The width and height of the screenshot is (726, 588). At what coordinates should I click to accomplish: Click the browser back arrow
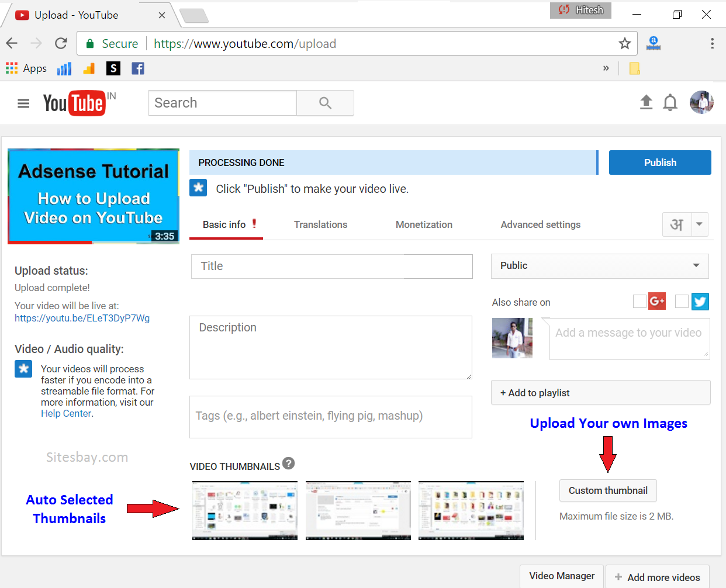(12, 43)
